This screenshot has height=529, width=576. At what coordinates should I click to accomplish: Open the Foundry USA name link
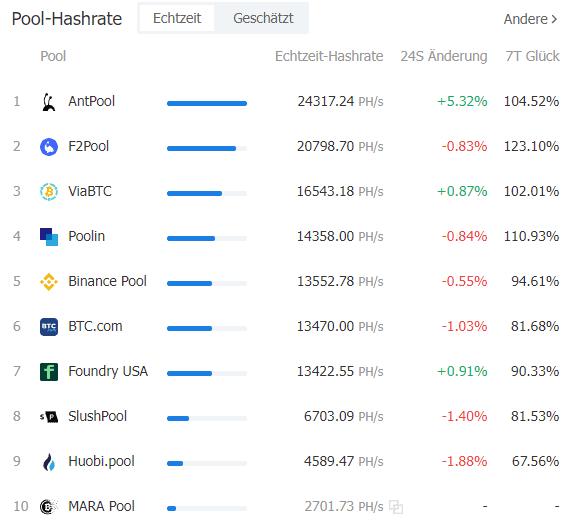pyautogui.click(x=108, y=371)
